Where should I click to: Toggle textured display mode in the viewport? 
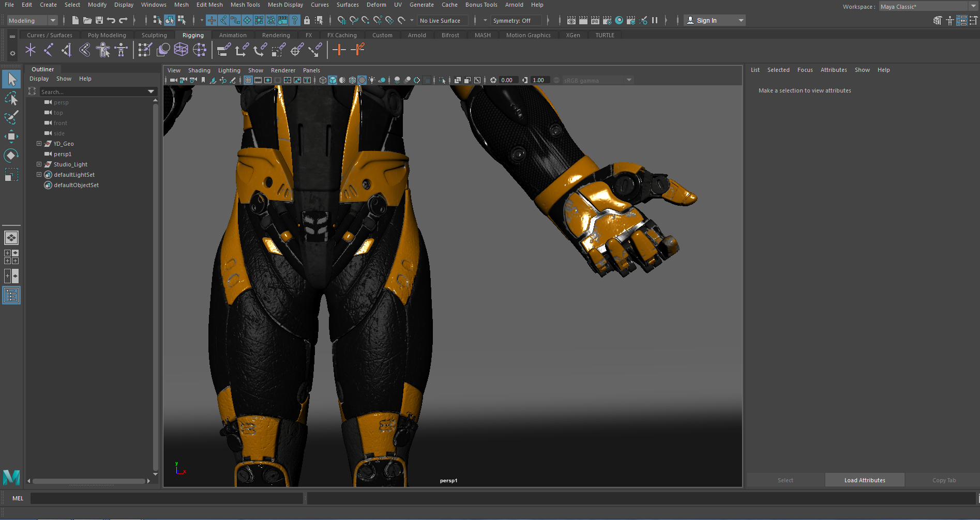pos(361,80)
